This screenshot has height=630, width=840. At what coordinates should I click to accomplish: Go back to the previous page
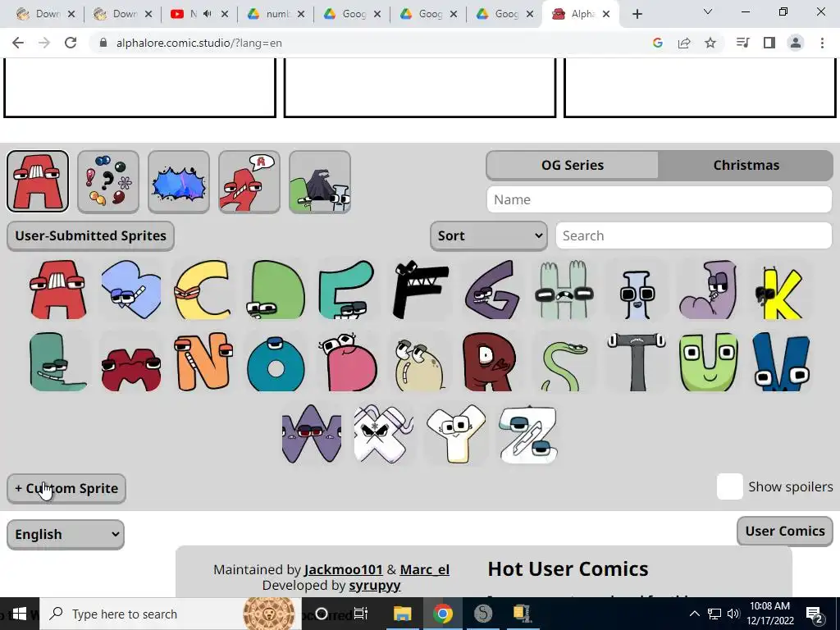tap(18, 43)
